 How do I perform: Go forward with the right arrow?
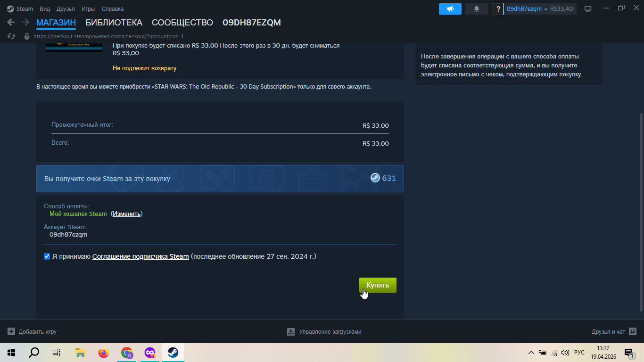pyautogui.click(x=25, y=22)
